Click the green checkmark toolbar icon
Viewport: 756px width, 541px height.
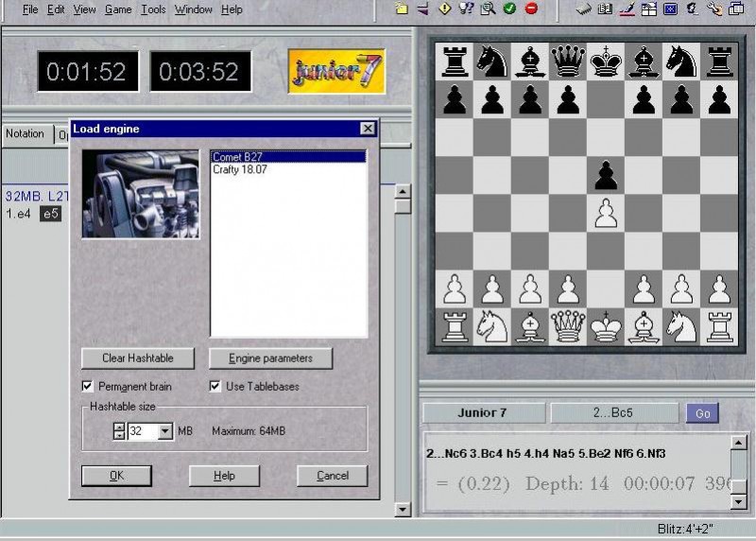(509, 9)
